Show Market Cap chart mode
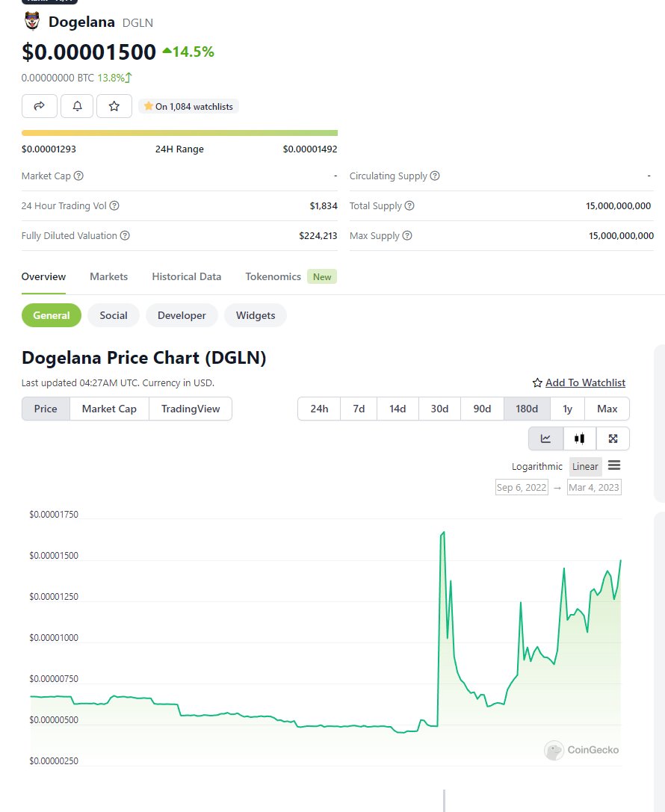This screenshot has width=665, height=812. [x=109, y=409]
